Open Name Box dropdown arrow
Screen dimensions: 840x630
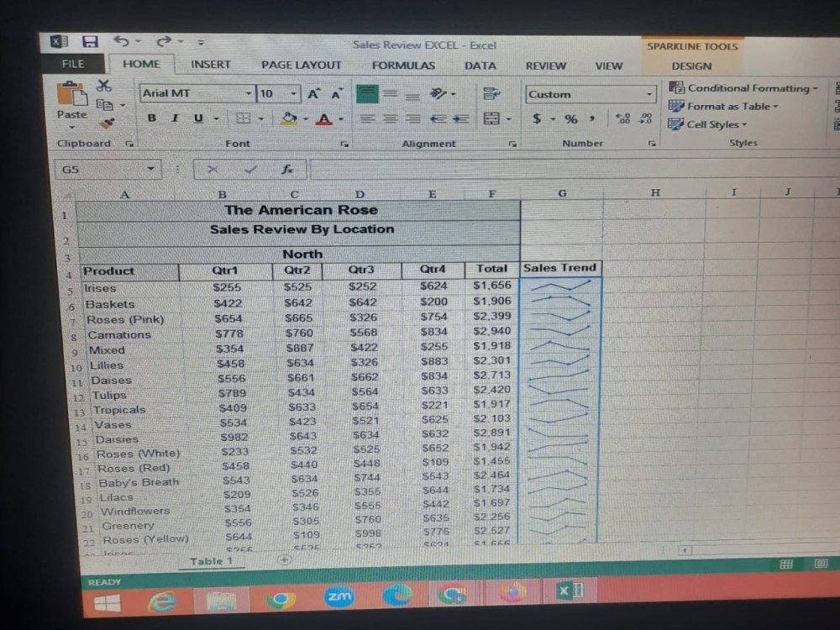151,170
